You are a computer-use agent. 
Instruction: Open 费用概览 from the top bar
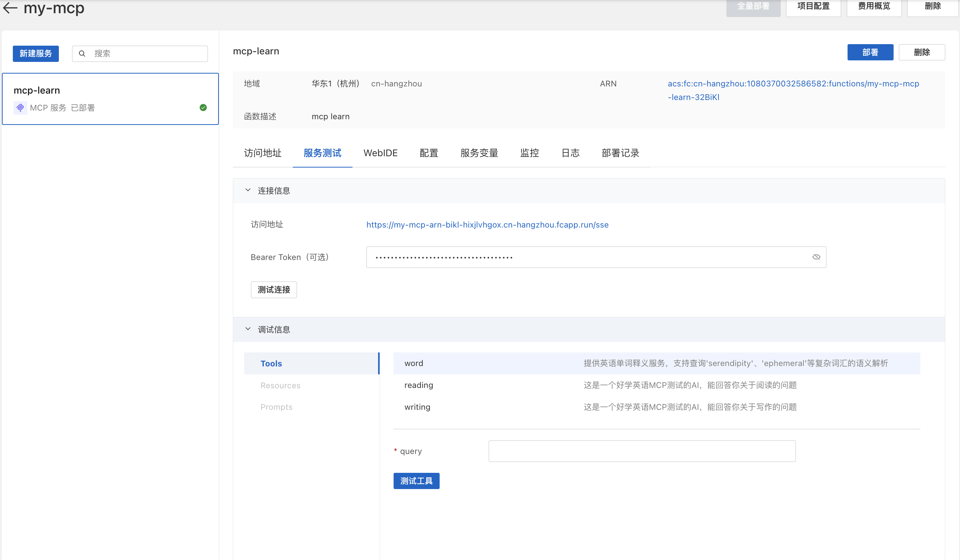point(874,6)
